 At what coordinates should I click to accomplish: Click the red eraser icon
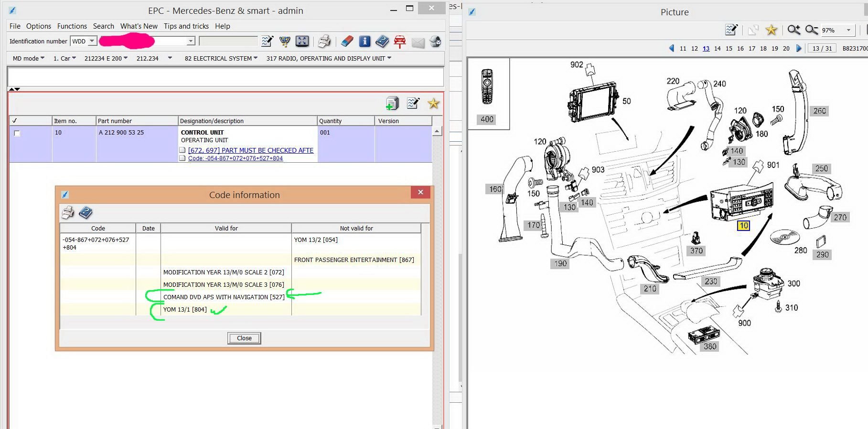[347, 42]
